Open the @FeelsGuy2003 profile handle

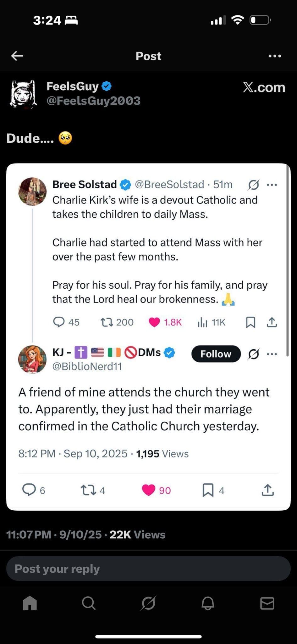(93, 101)
